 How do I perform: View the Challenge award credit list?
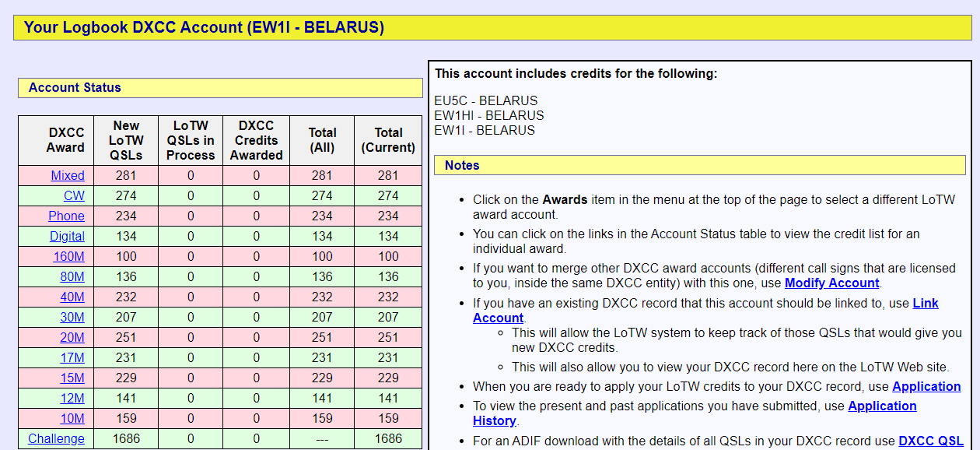pyautogui.click(x=56, y=439)
